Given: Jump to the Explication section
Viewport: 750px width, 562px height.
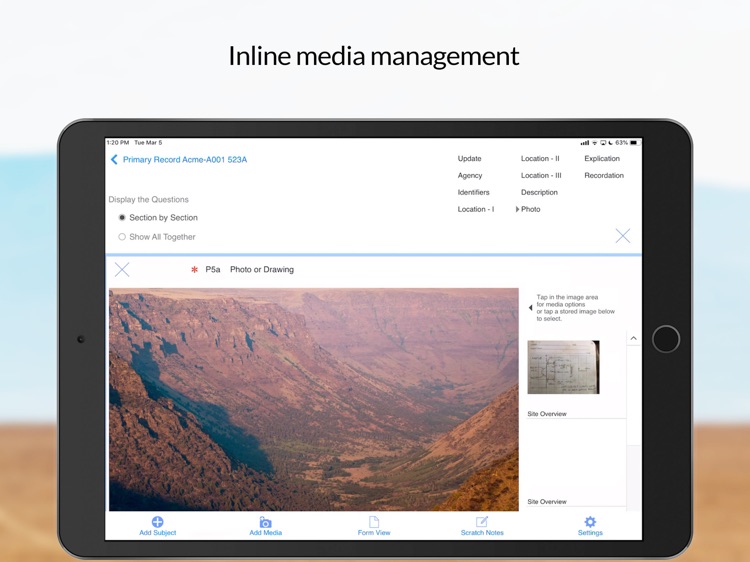Looking at the screenshot, I should [x=602, y=158].
